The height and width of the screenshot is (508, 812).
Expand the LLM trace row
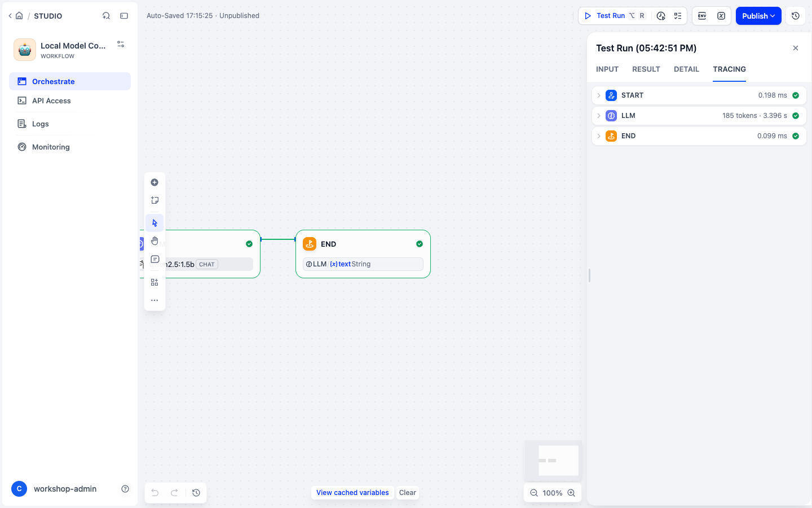699,116
